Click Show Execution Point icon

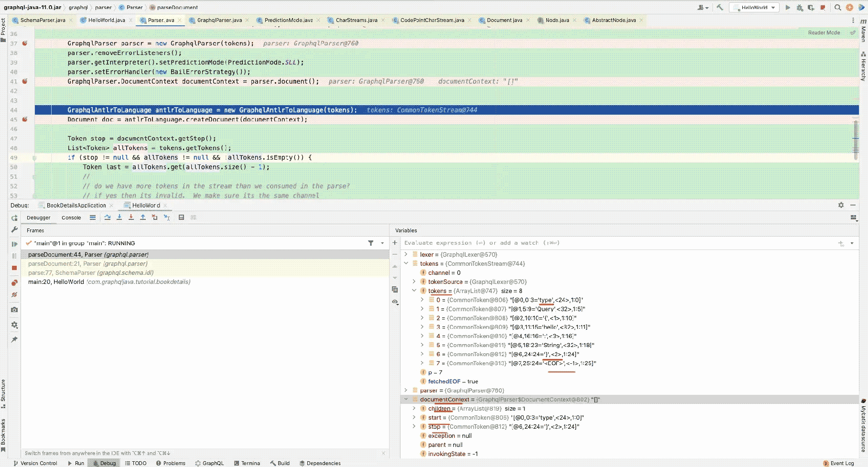click(93, 217)
